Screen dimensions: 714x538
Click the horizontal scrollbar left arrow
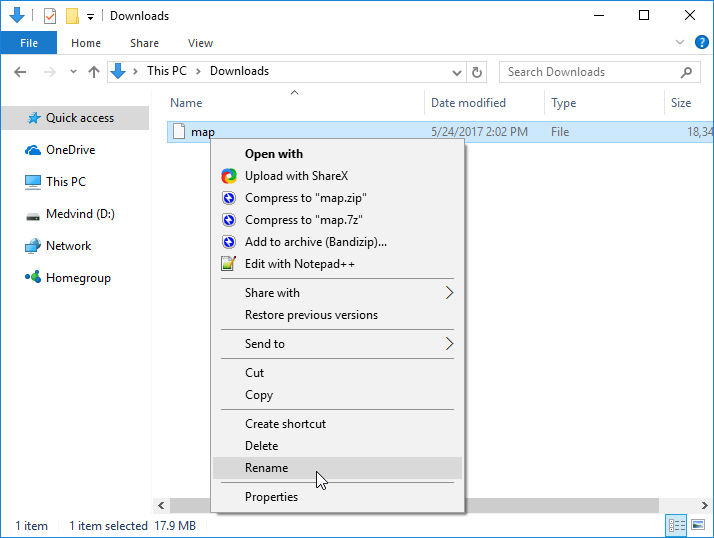click(161, 505)
